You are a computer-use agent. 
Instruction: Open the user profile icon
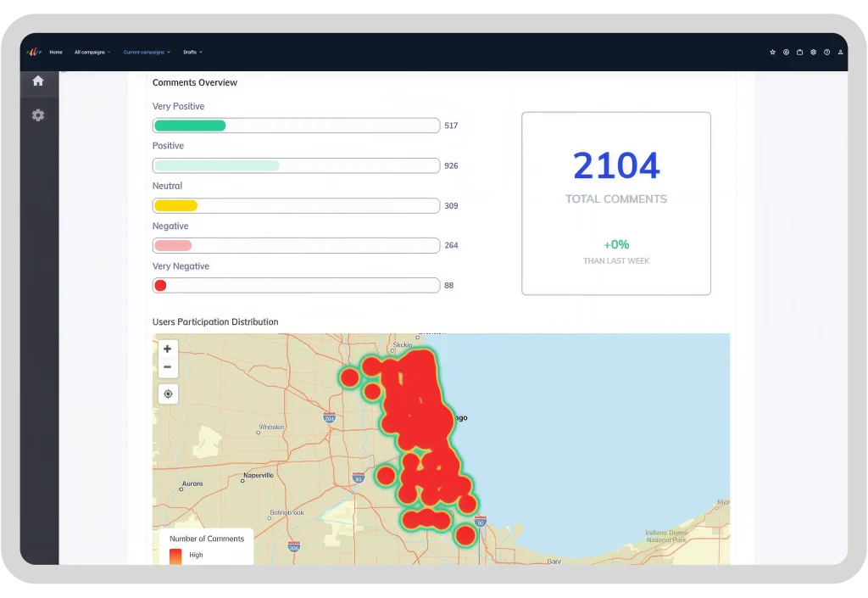(x=840, y=52)
